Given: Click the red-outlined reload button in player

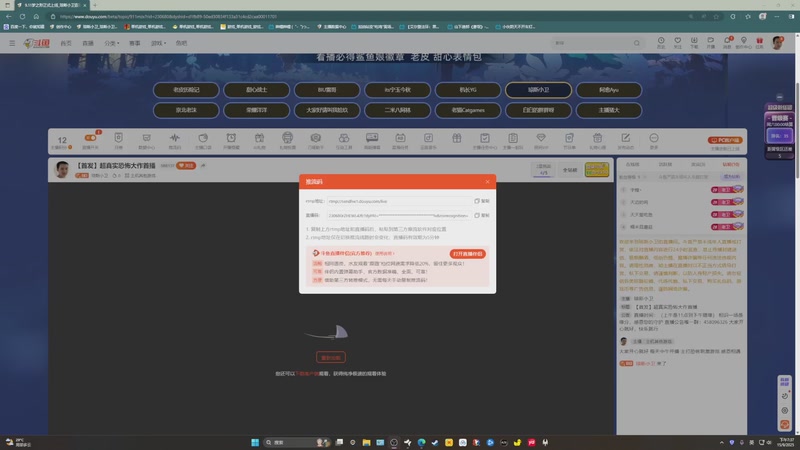Looking at the screenshot, I should pos(331,358).
